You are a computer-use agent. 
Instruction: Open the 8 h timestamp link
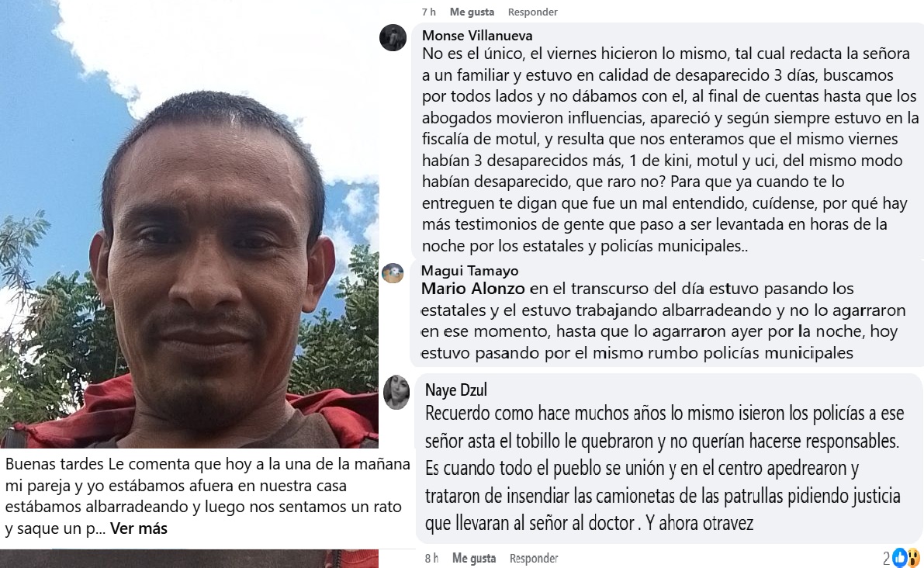coord(431,558)
